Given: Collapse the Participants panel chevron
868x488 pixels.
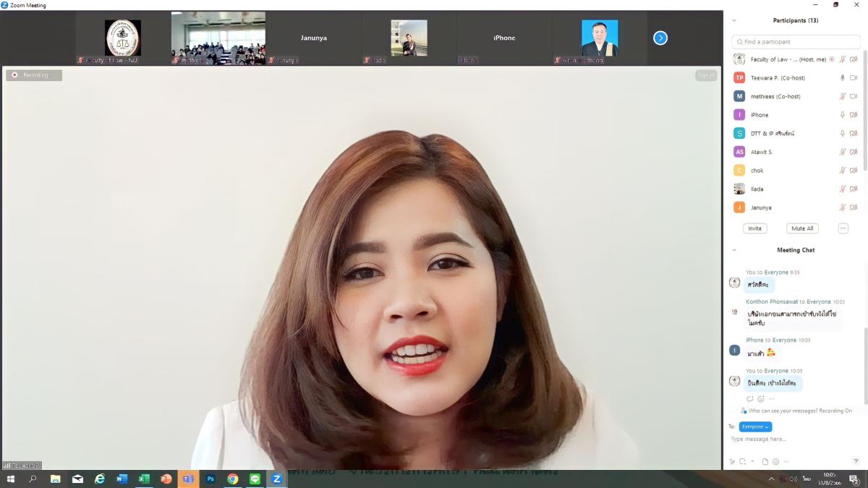Looking at the screenshot, I should click(x=734, y=20).
